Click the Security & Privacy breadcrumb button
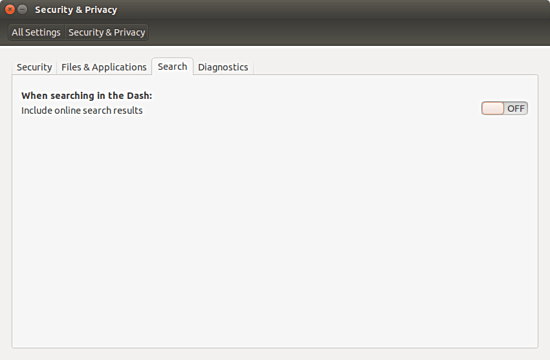Viewport: 550px width, 360px height. click(107, 32)
